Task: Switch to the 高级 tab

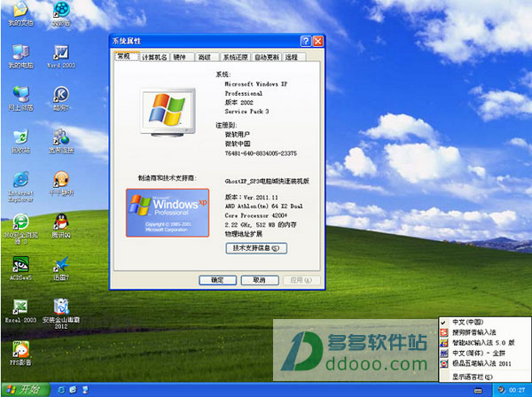Action: (207, 58)
